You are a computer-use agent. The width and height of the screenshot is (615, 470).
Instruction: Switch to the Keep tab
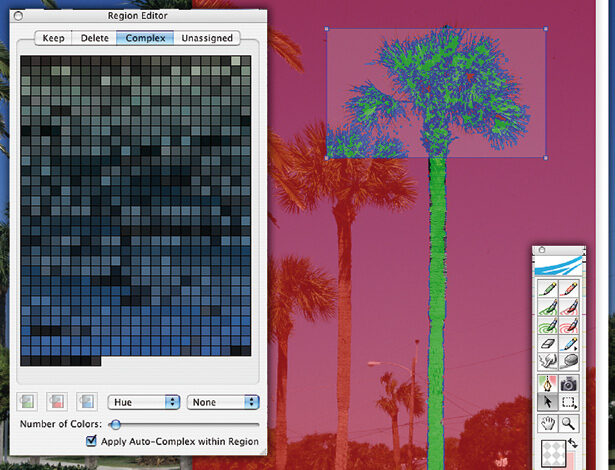pos(53,38)
